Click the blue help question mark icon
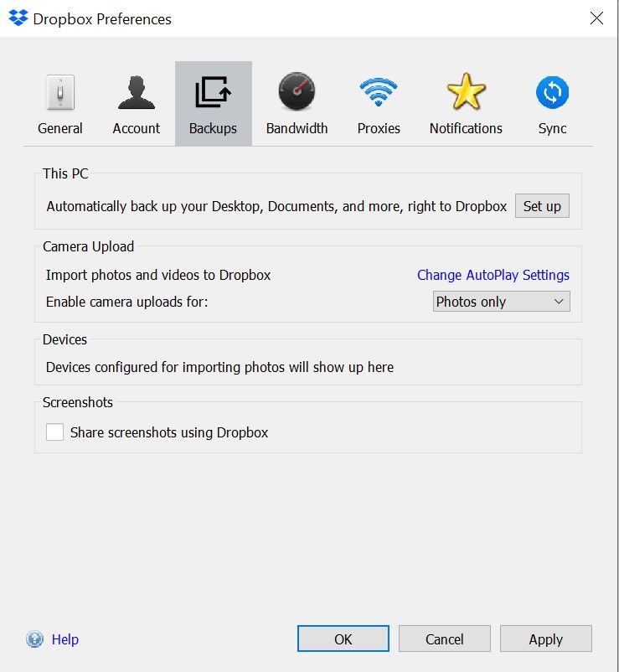 (34, 639)
